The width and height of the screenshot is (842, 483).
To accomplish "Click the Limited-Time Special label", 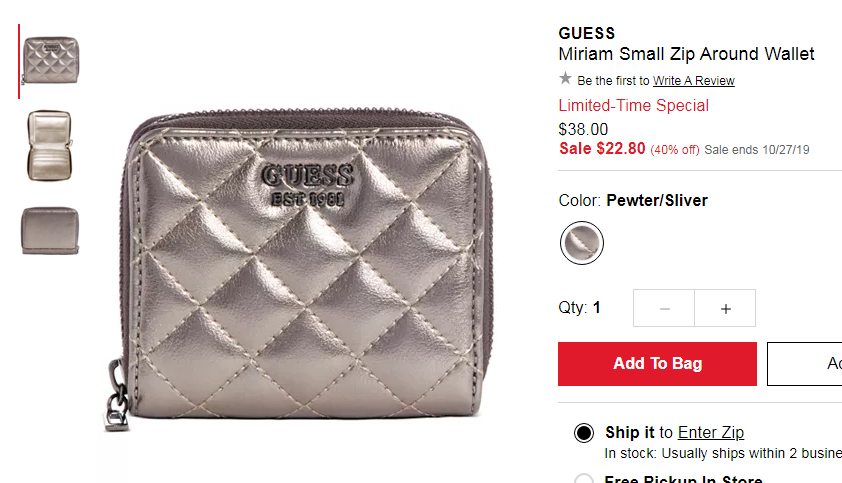I will coord(634,105).
